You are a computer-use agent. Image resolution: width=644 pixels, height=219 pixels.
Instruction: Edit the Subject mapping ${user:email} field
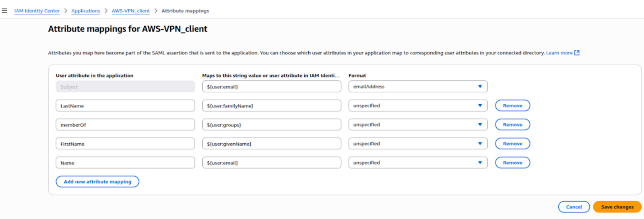pos(272,87)
